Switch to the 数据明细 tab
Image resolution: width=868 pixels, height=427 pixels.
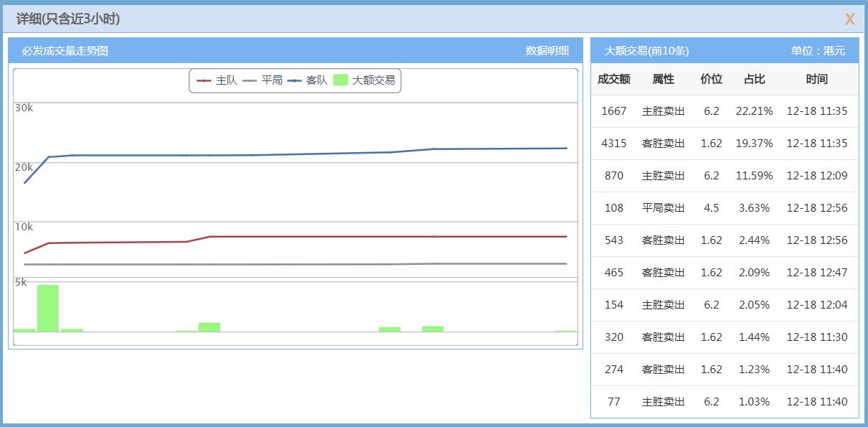(x=547, y=51)
